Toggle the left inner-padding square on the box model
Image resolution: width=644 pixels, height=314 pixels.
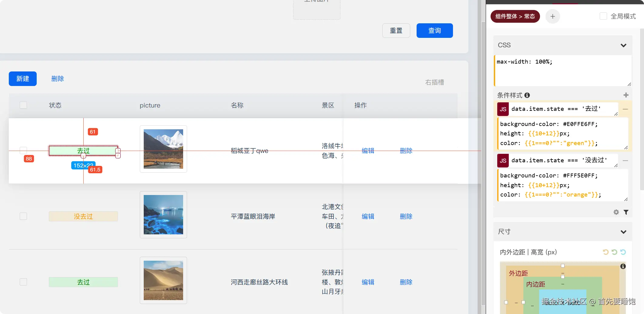(523, 302)
